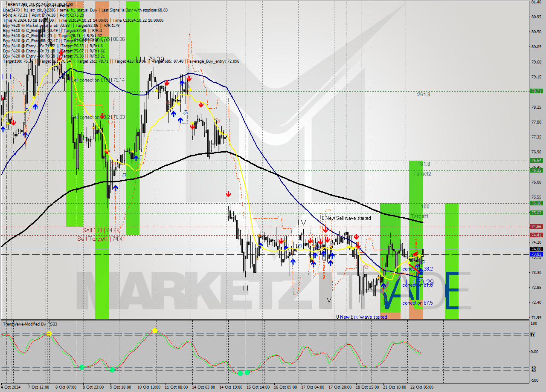Select the '21 Oct 10:00' time label
Screen dimensions: 546x392
[395, 387]
